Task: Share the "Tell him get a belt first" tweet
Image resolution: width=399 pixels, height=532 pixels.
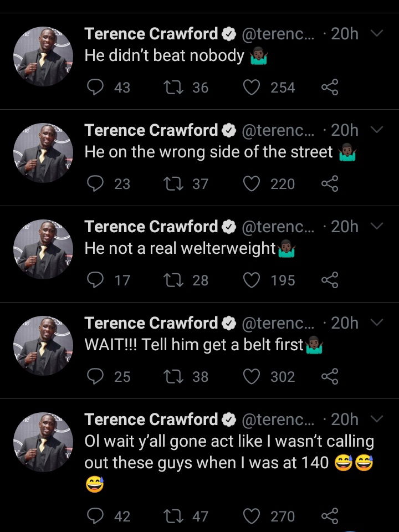Action: pos(329,376)
